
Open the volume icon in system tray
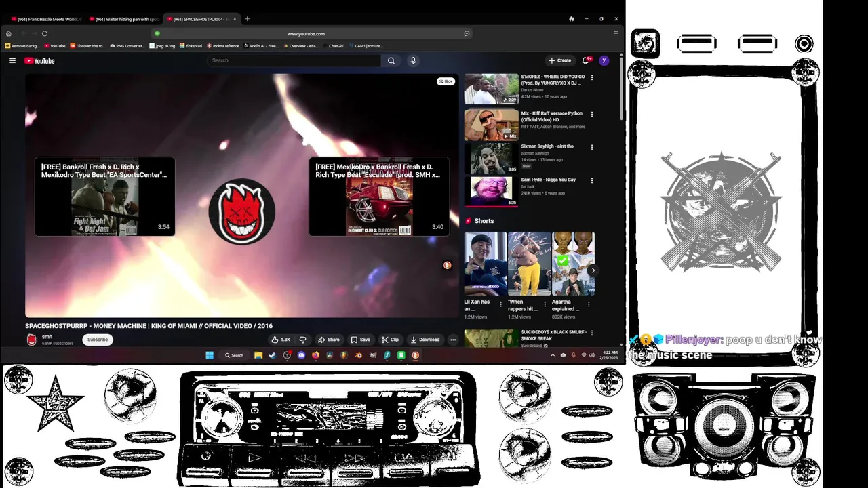click(x=592, y=355)
